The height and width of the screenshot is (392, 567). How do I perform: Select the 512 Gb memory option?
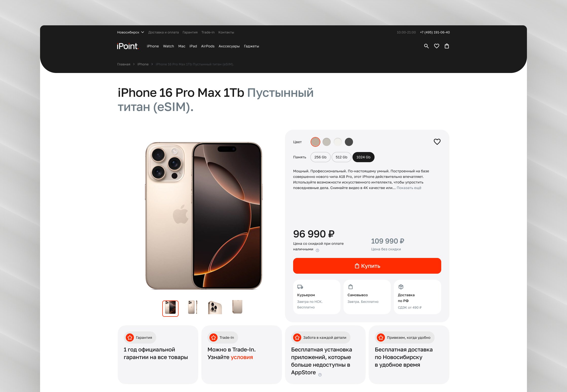[341, 157]
